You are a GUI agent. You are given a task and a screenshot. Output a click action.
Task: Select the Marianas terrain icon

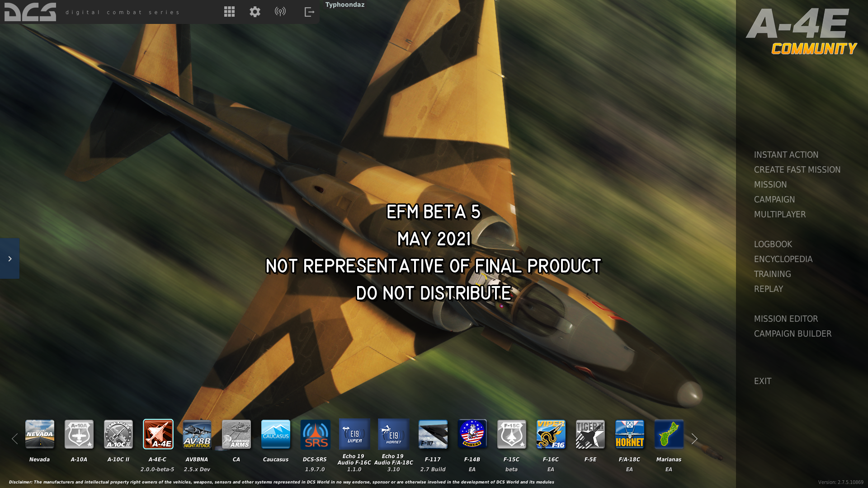click(x=669, y=434)
